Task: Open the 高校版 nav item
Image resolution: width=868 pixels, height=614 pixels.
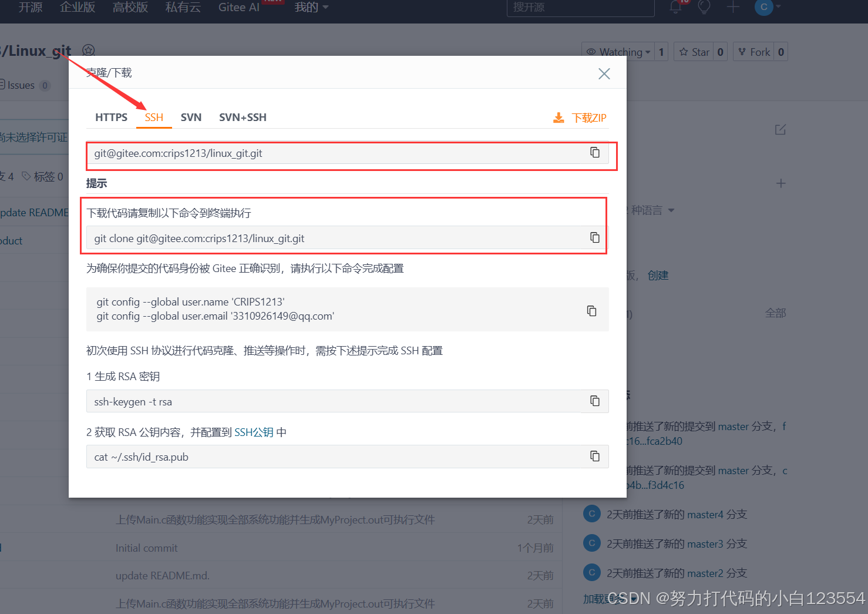Action: (130, 7)
